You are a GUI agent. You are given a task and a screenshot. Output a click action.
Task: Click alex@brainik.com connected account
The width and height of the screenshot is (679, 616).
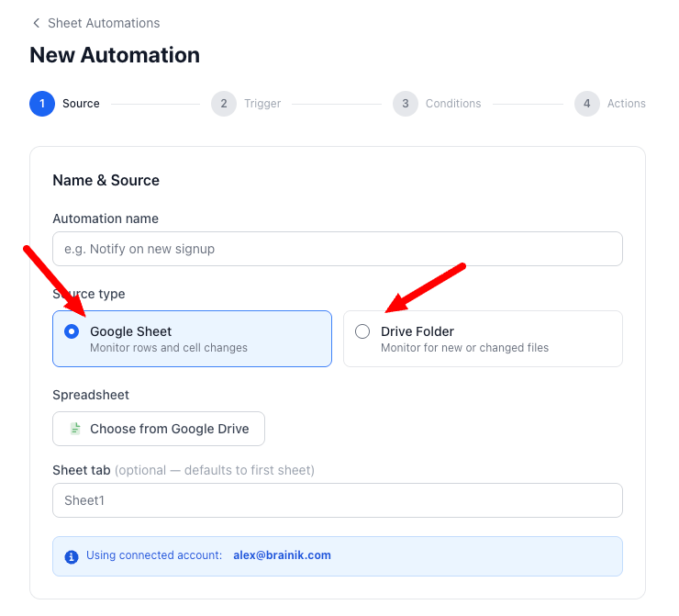click(x=282, y=555)
